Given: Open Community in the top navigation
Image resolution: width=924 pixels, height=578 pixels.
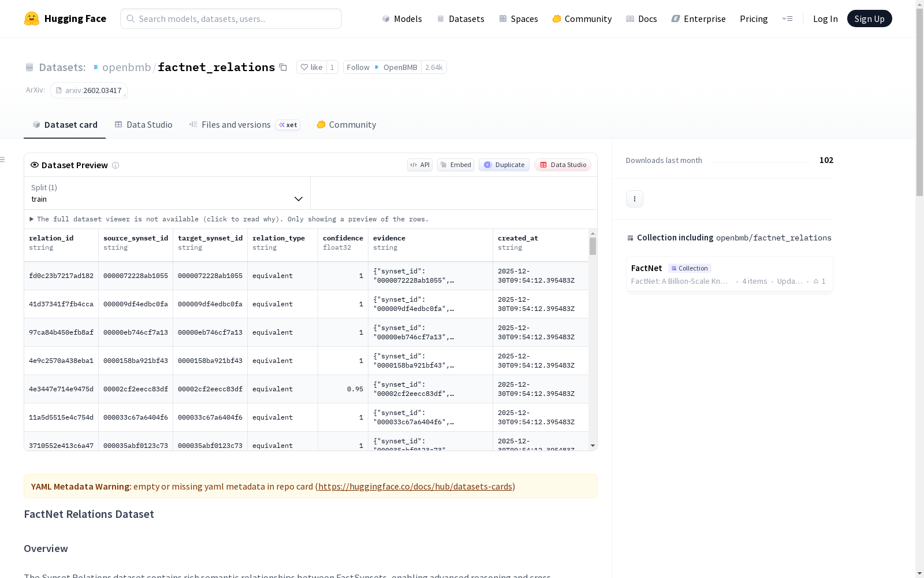Looking at the screenshot, I should 582,18.
